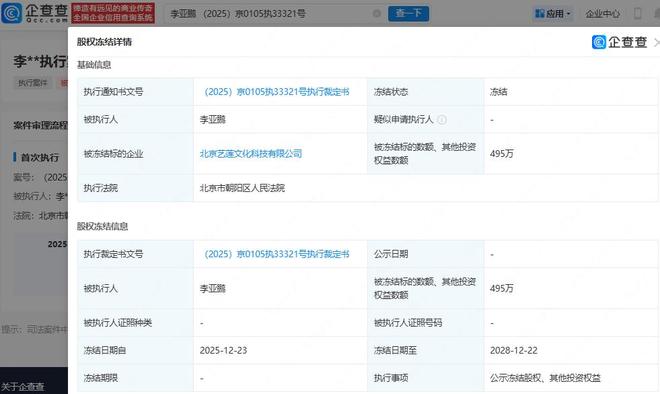The height and width of the screenshot is (394, 660).
Task: Click the Qcc.com logo at top left
Action: [34, 13]
